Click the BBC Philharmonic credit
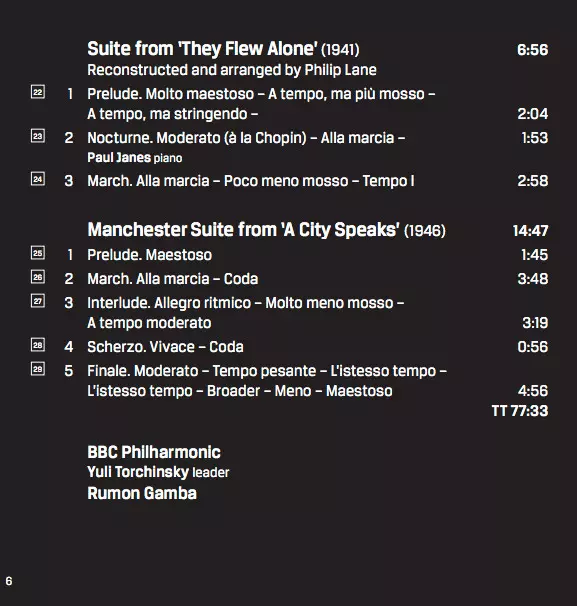 coord(154,452)
